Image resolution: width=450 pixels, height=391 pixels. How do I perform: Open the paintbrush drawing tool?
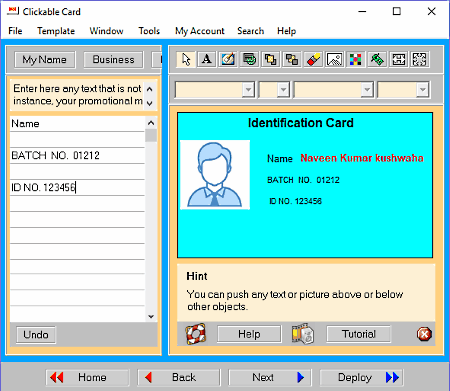tap(228, 60)
